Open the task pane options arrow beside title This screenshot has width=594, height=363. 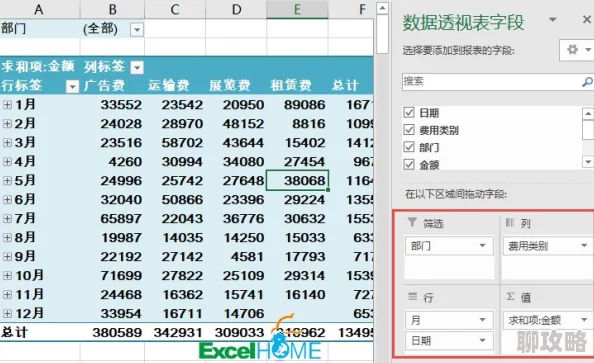point(553,19)
